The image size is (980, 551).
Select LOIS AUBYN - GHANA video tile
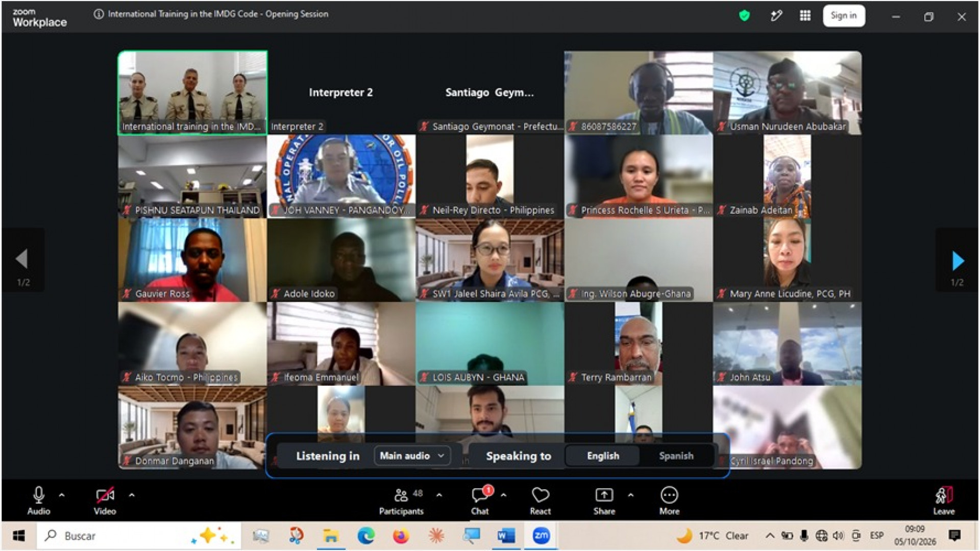click(x=490, y=343)
